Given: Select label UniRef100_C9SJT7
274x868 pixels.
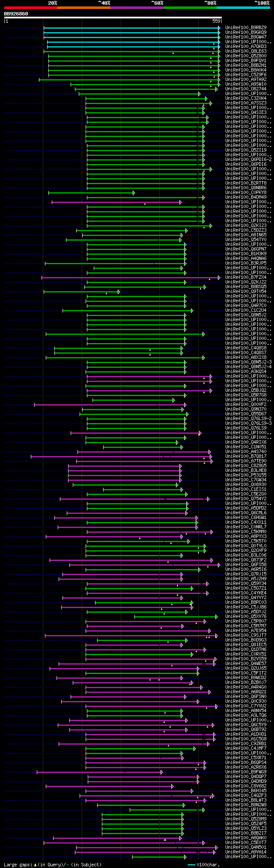Looking at the screenshot, I should (246, 635).
